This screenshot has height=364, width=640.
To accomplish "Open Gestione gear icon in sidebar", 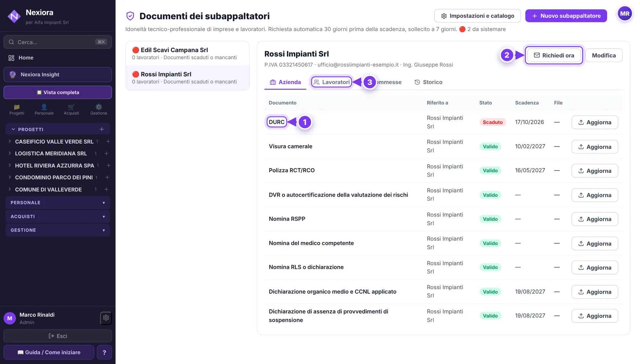I will (98, 109).
